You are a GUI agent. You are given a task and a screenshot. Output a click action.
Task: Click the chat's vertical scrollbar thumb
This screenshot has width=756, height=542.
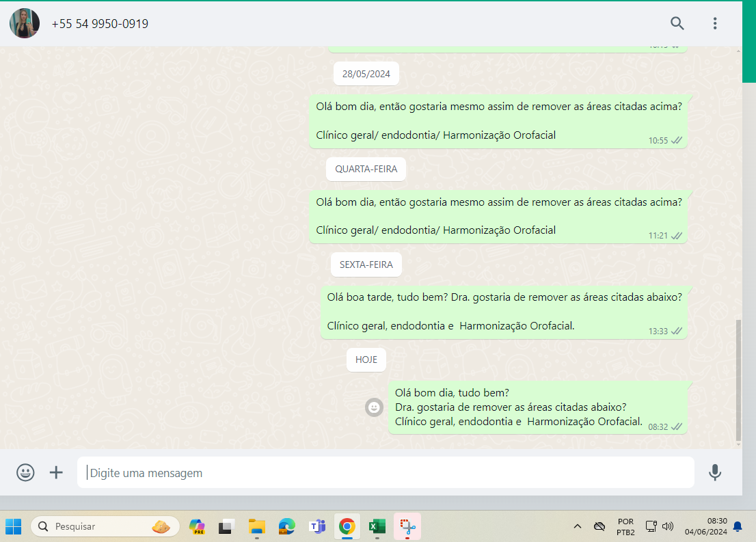click(x=738, y=379)
